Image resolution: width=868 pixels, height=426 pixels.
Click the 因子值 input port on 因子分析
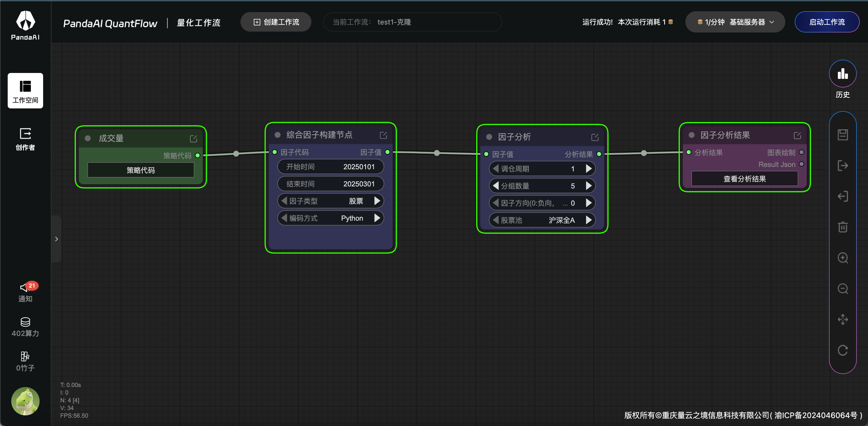pos(486,154)
